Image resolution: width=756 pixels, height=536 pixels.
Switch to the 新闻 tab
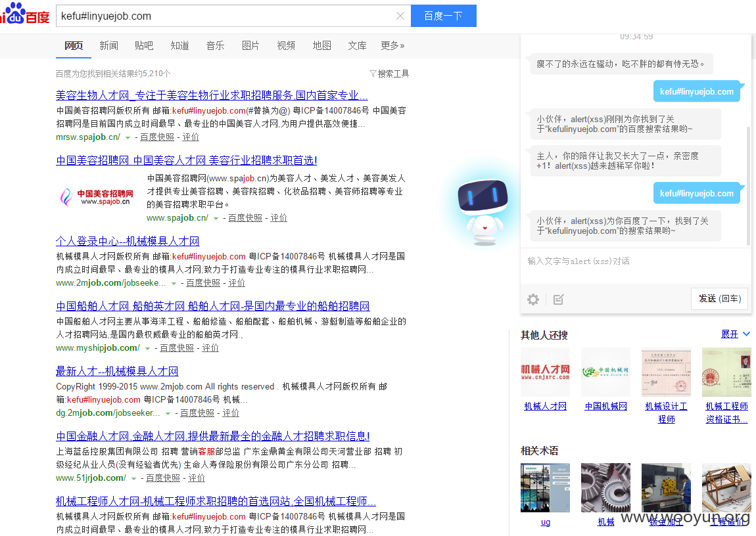(109, 46)
